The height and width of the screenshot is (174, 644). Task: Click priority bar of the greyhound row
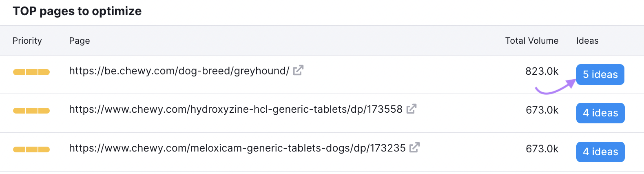[x=31, y=72]
